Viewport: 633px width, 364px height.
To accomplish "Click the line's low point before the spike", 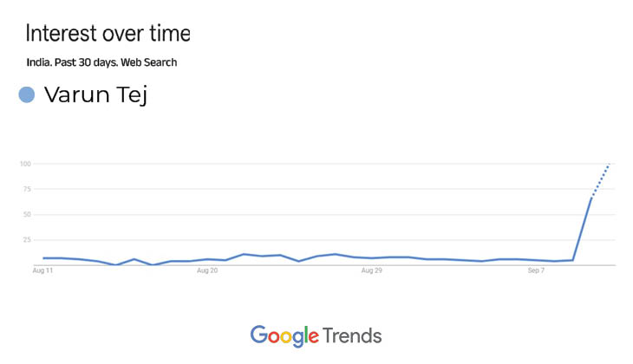I will pos(555,261).
